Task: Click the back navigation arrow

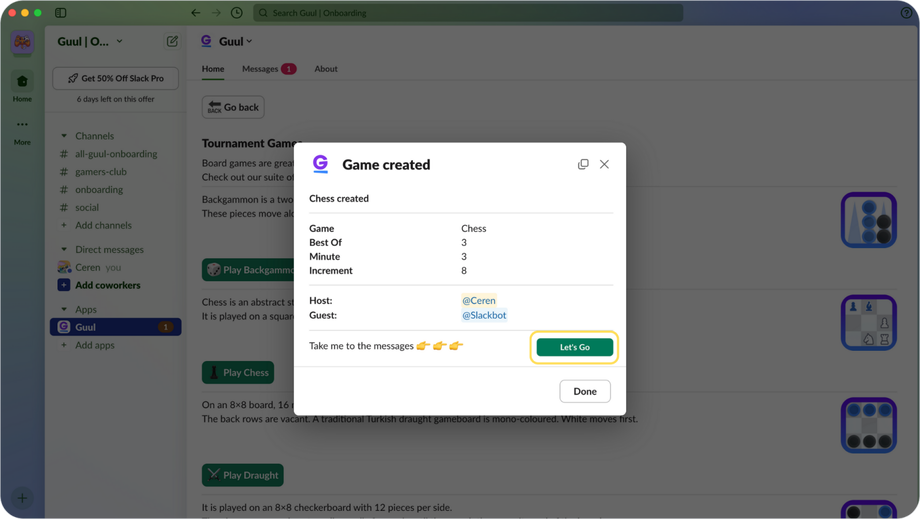Action: pyautogui.click(x=196, y=13)
